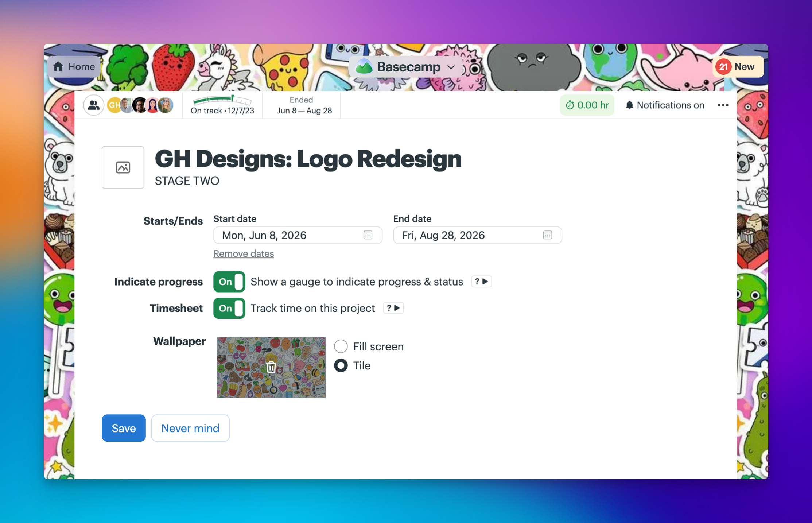Delete the wallpaper via trash icon
This screenshot has width=812, height=523.
(x=271, y=367)
